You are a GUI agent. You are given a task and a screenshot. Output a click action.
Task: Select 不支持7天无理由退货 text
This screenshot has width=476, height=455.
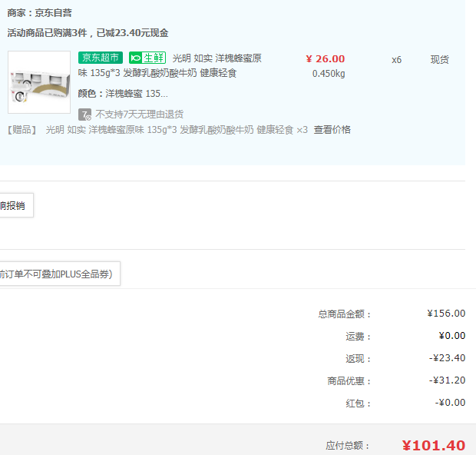pyautogui.click(x=139, y=115)
